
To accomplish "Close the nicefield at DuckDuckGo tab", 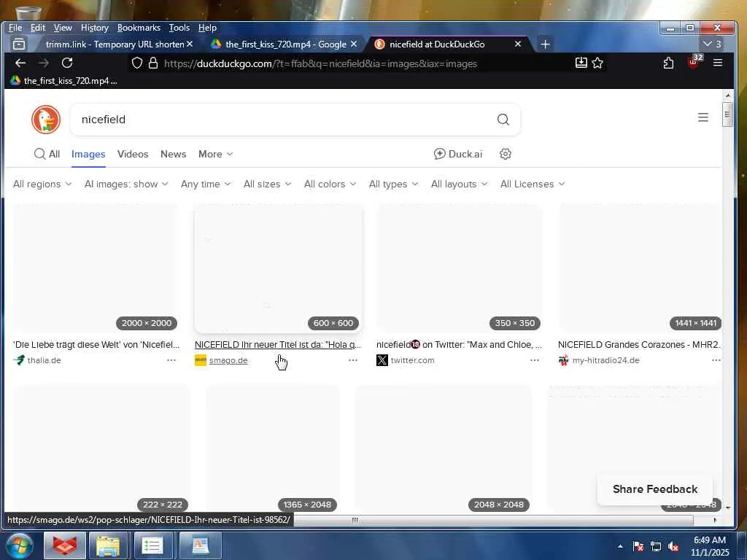I will [518, 44].
